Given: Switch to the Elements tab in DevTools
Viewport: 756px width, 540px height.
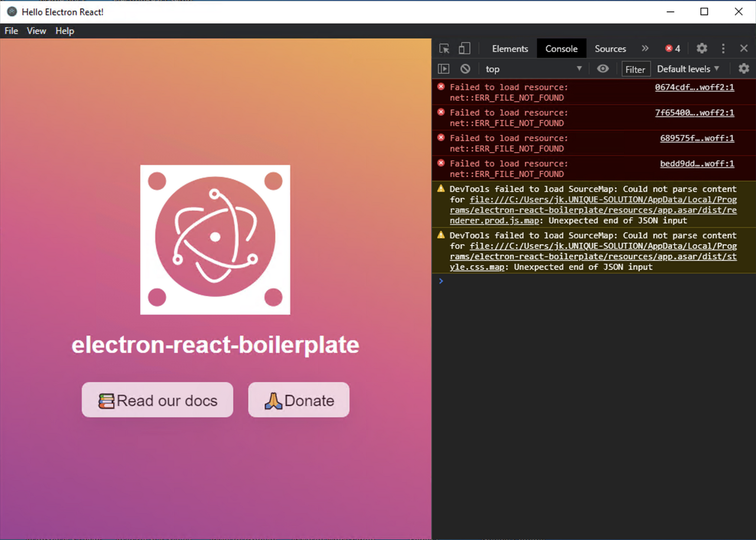Looking at the screenshot, I should tap(510, 48).
